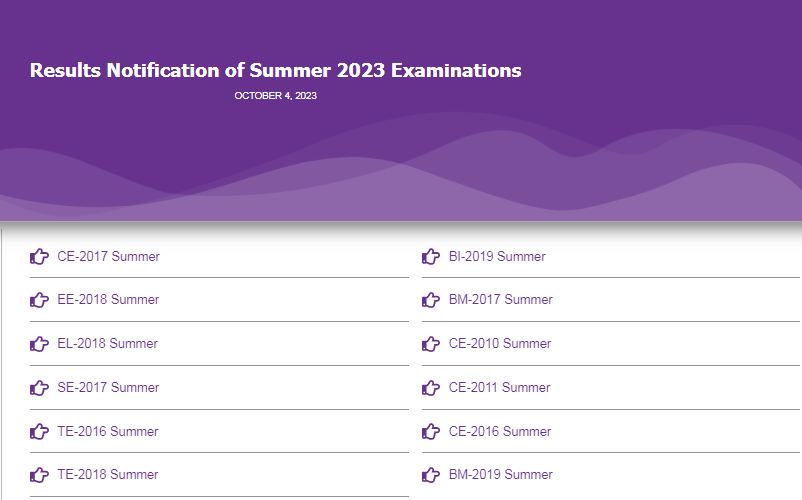View EL-2018 Summer results
The image size is (802, 500).
click(107, 344)
